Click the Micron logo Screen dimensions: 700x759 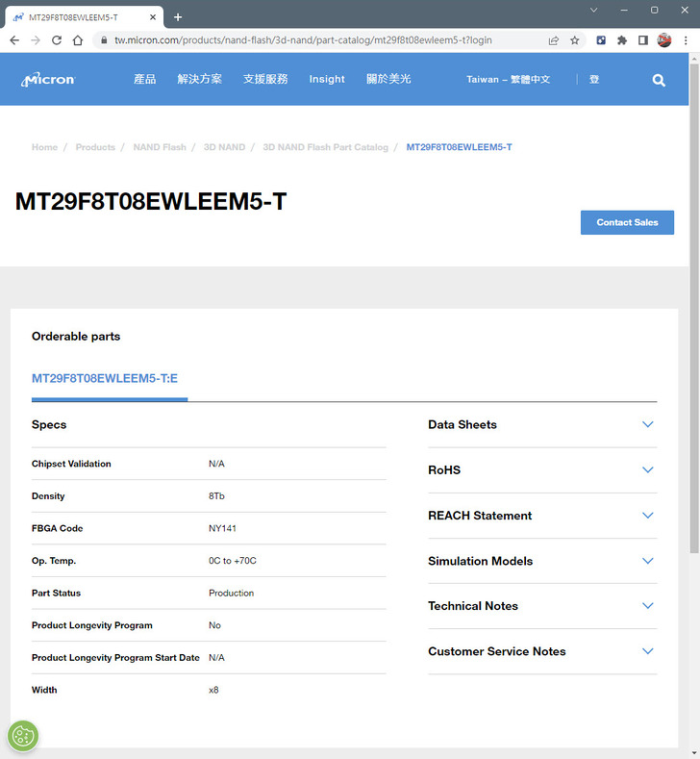click(48, 80)
